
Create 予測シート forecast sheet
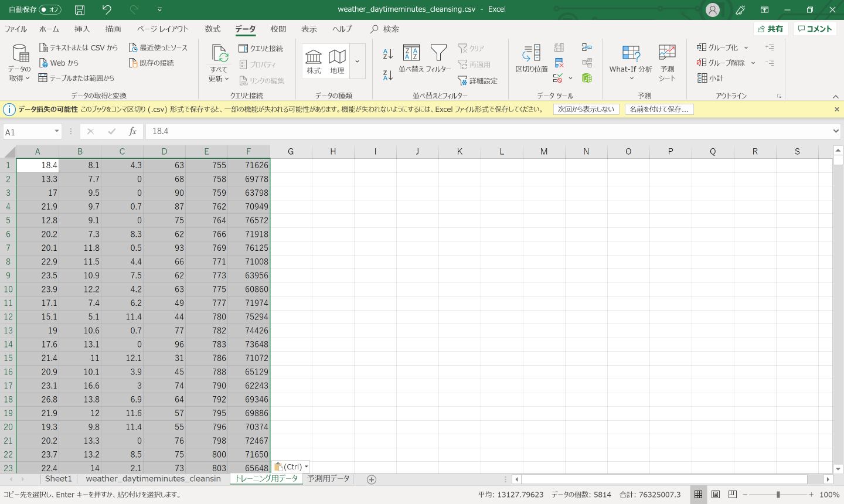667,63
